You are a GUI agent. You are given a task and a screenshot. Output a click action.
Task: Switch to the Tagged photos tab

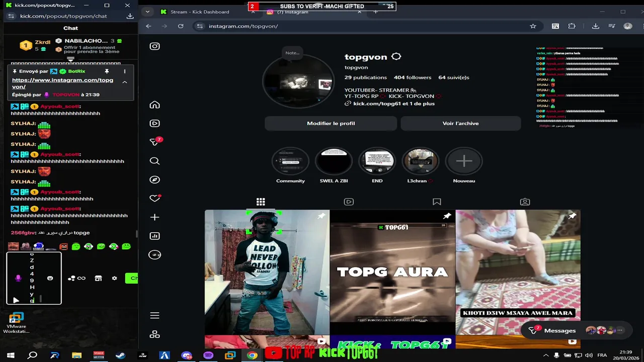pos(525,202)
